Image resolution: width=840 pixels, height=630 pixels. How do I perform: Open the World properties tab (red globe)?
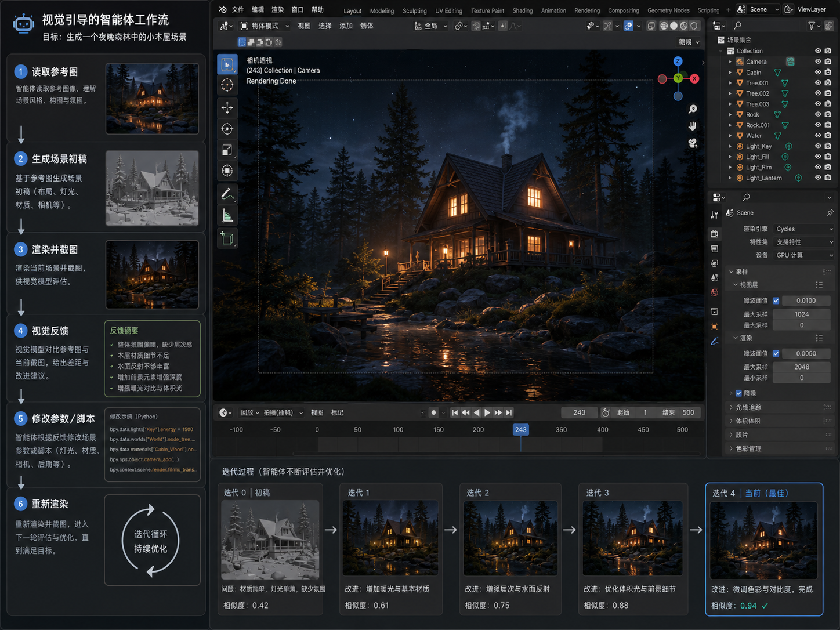(715, 292)
